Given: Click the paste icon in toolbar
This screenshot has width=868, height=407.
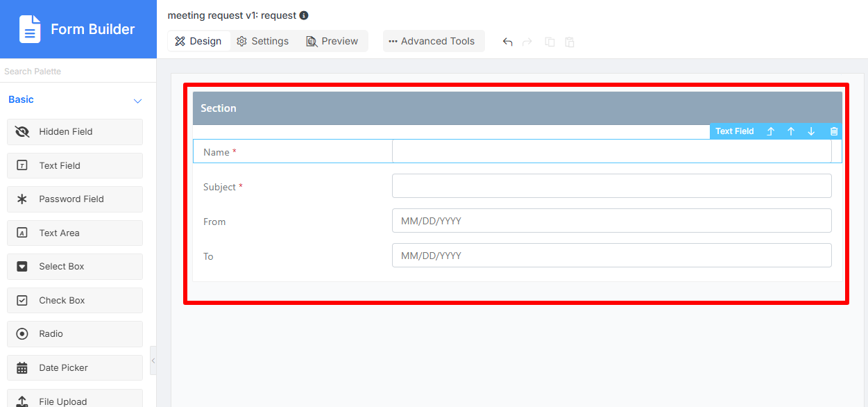Looking at the screenshot, I should click(570, 42).
